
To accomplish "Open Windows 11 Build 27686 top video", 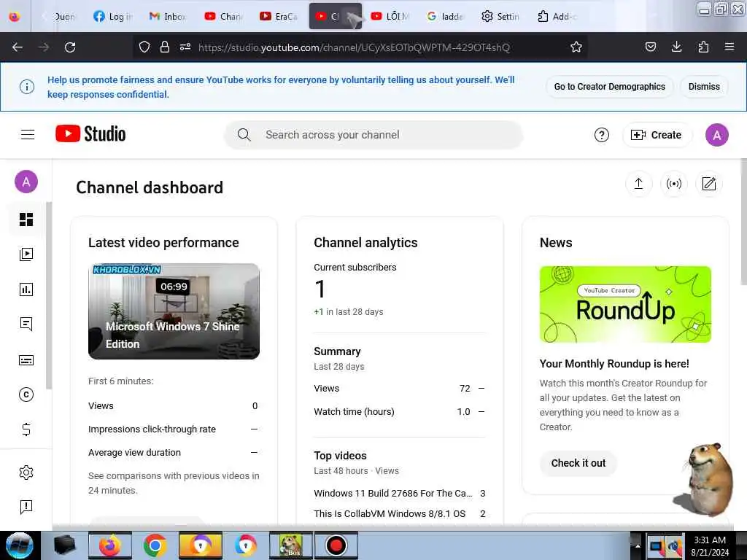I will tap(392, 494).
